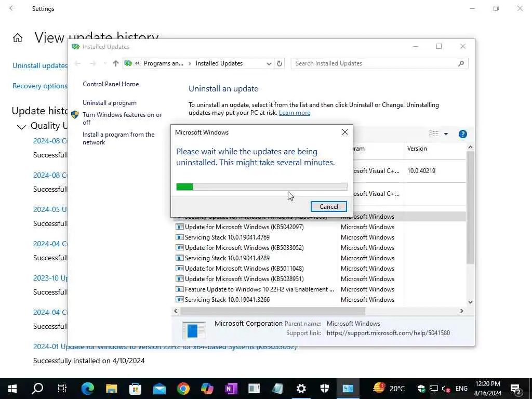Screen dimensions: 532x399
Task: Click the search magnifier in Installed Updates
Action: 461,63
